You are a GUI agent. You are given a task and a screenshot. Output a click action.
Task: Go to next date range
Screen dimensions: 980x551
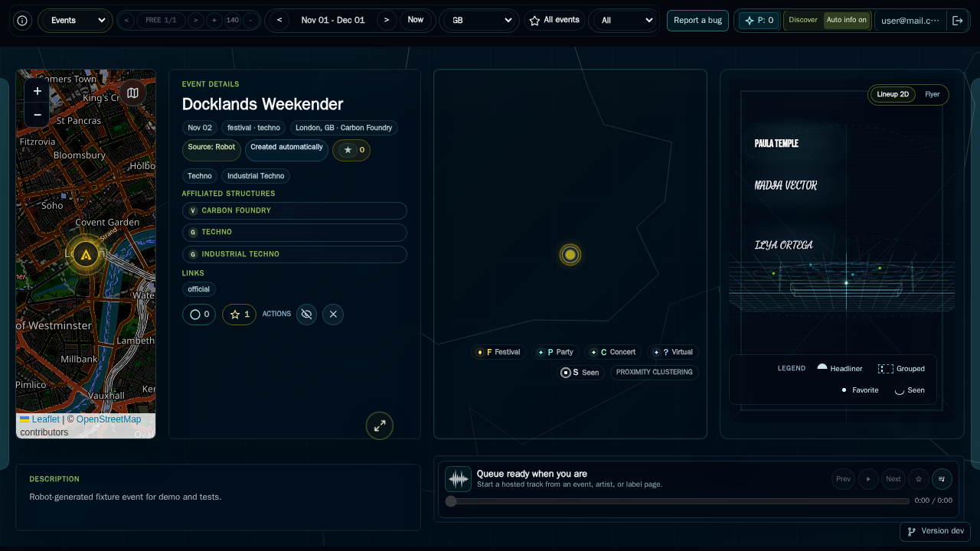coord(387,20)
